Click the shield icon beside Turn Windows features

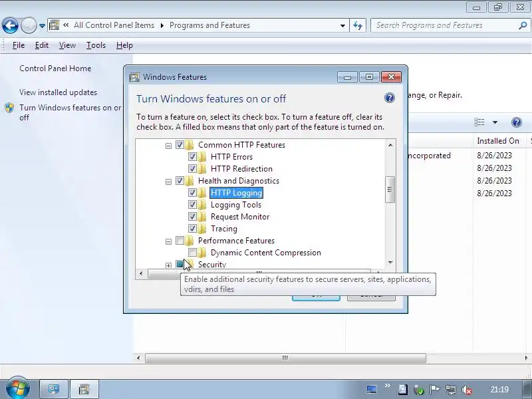(x=9, y=108)
